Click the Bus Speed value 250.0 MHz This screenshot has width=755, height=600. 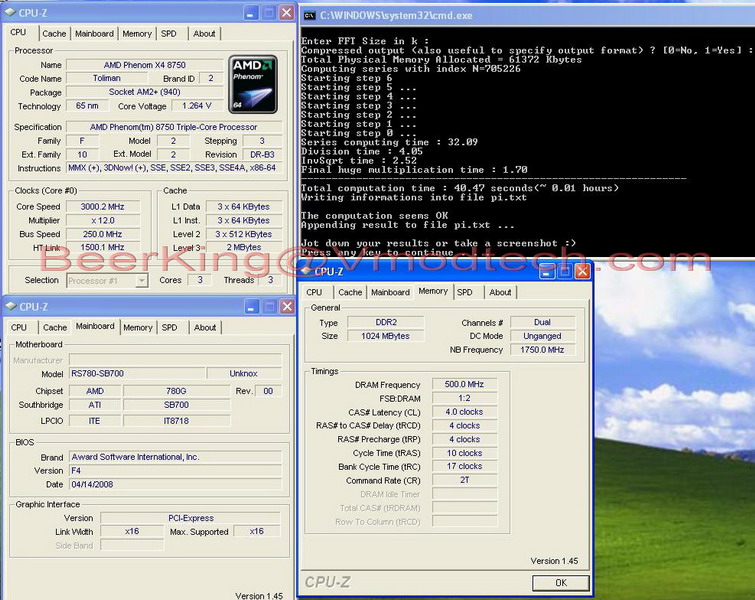(103, 234)
